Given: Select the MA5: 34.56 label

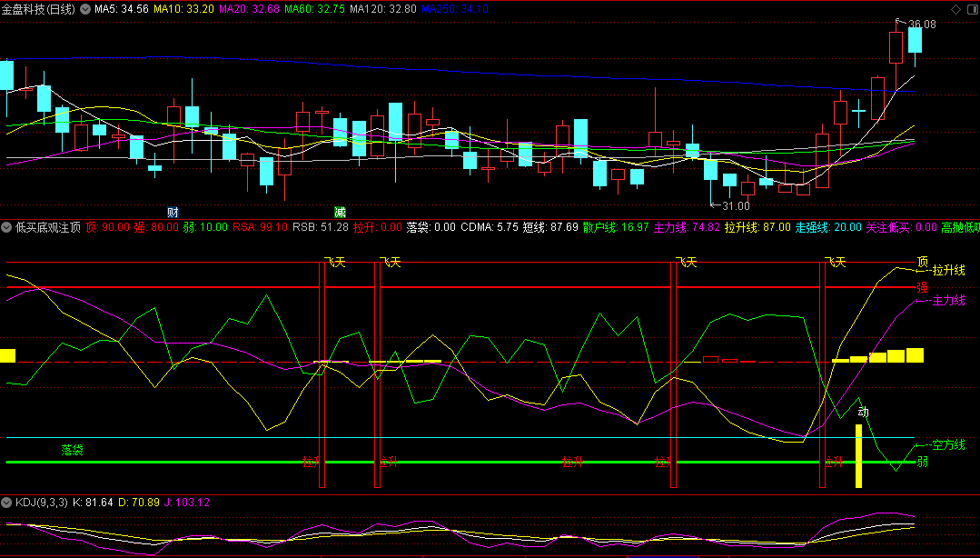Looking at the screenshot, I should (121, 9).
